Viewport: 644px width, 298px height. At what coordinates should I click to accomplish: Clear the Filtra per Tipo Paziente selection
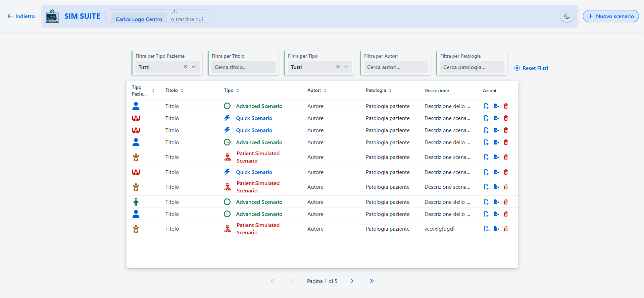click(186, 67)
